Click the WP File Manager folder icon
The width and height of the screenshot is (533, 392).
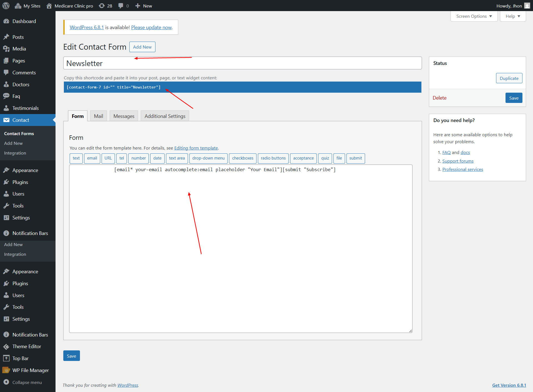pos(6,370)
